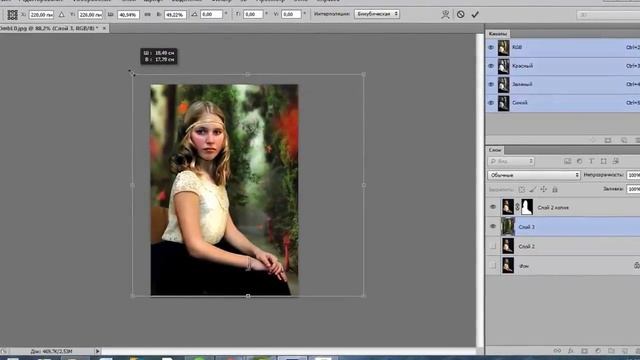640x360 pixels.
Task: Switch to warp mode icon
Action: (445, 15)
